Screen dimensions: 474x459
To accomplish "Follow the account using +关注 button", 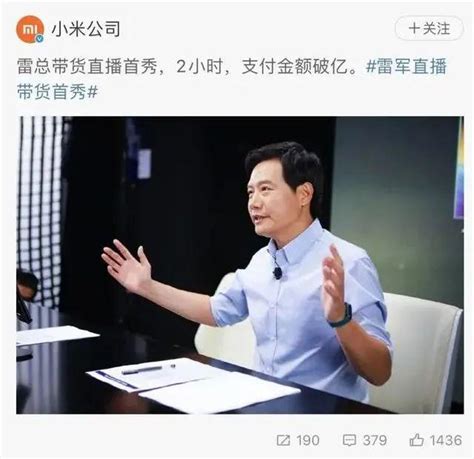I will coord(429,28).
